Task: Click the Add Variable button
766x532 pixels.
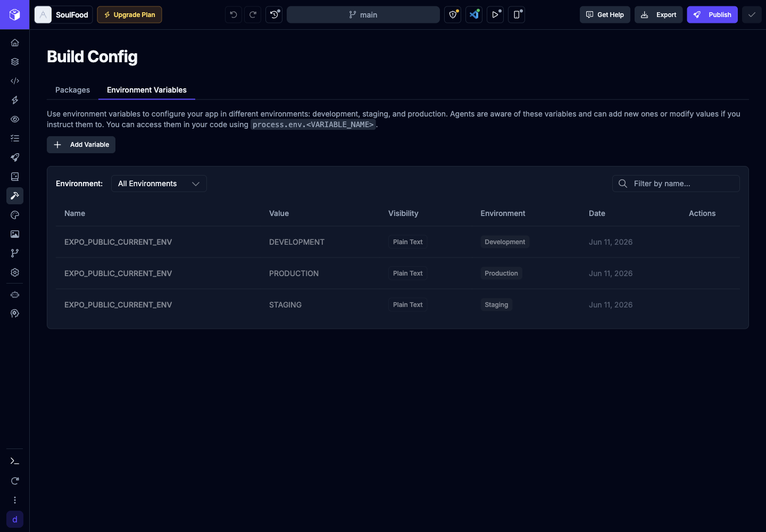Action: tap(81, 145)
